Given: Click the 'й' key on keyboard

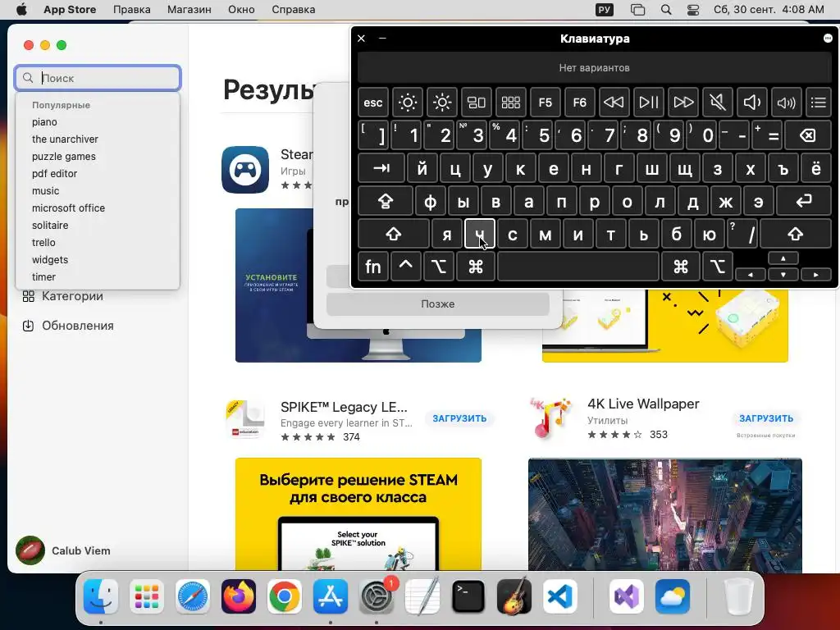Looking at the screenshot, I should (x=422, y=169).
